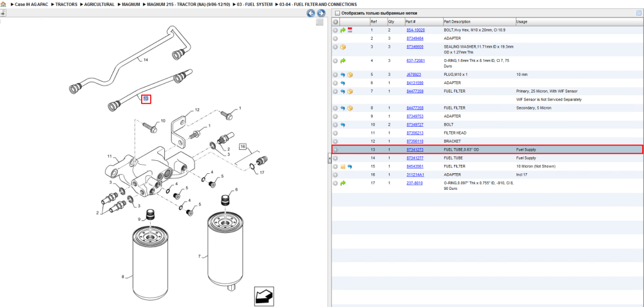644x307 pixels.
Task: Click '10 Micron (Not Shown)' usage text
Action: [x=535, y=167]
